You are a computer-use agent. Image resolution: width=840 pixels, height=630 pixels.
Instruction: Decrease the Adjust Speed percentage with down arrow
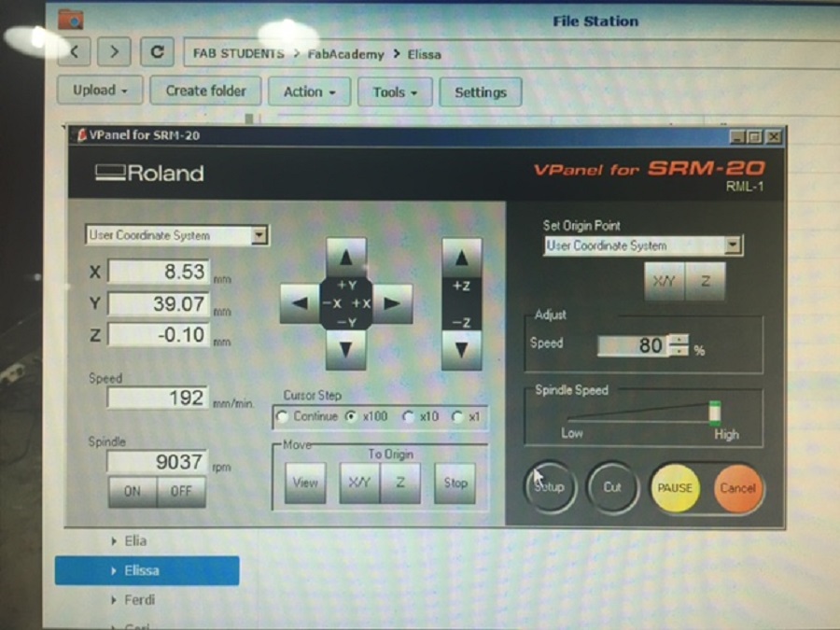[x=679, y=350]
